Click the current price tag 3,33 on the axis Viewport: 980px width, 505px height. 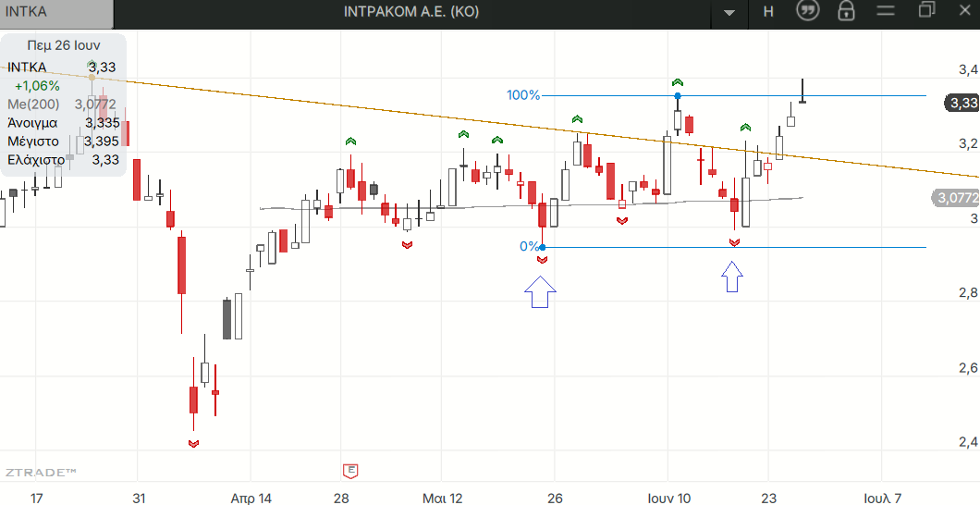click(961, 103)
